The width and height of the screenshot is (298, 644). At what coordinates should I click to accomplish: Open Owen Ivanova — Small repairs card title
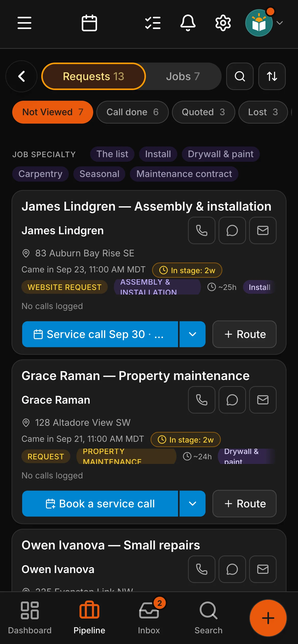111,545
